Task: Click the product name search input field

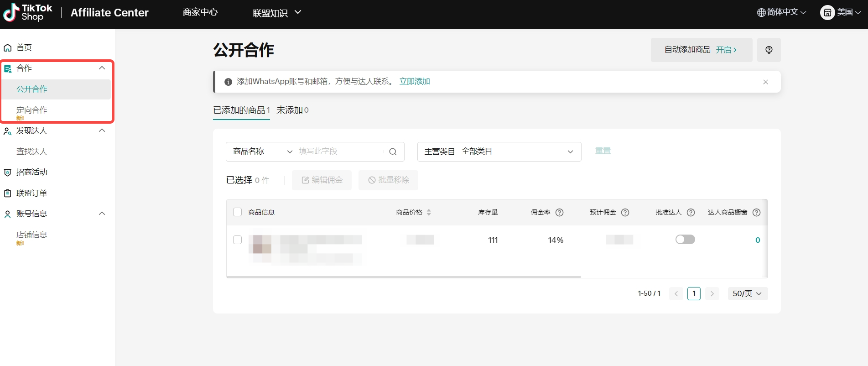Action: coord(340,152)
